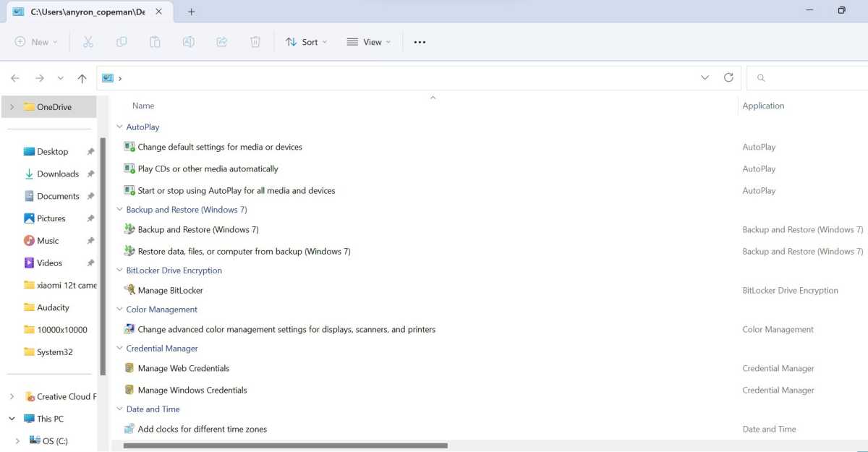Click the Manage Windows Credentials vault icon
The height and width of the screenshot is (452, 868).
coord(129,390)
